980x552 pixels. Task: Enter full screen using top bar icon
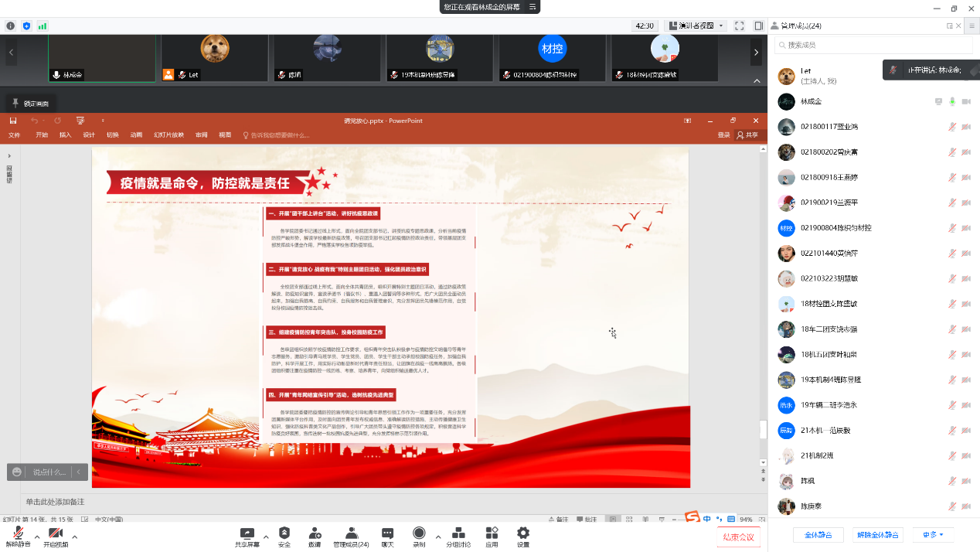[739, 26]
